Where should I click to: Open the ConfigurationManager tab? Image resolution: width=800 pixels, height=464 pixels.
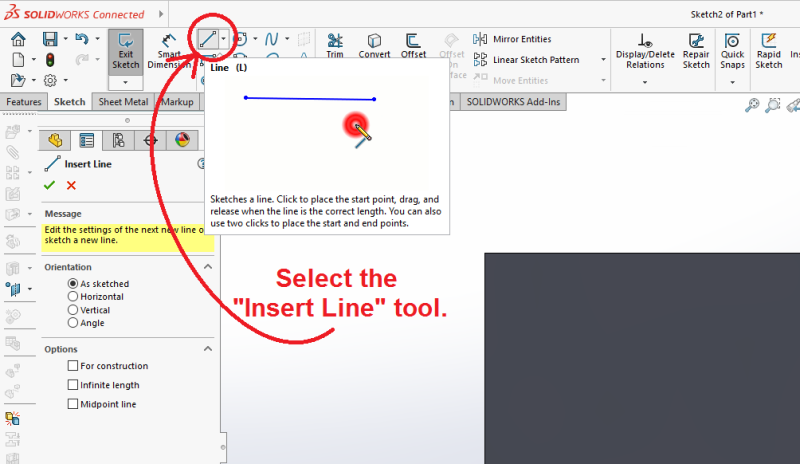point(118,140)
